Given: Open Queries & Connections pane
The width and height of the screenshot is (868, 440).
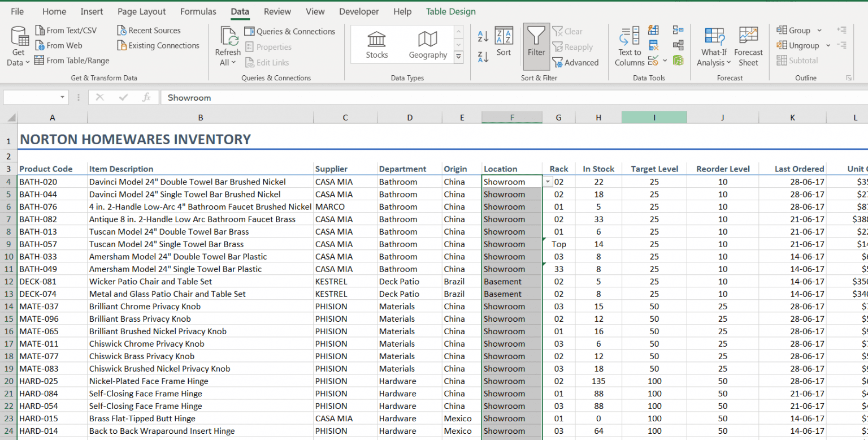Looking at the screenshot, I should (x=290, y=31).
